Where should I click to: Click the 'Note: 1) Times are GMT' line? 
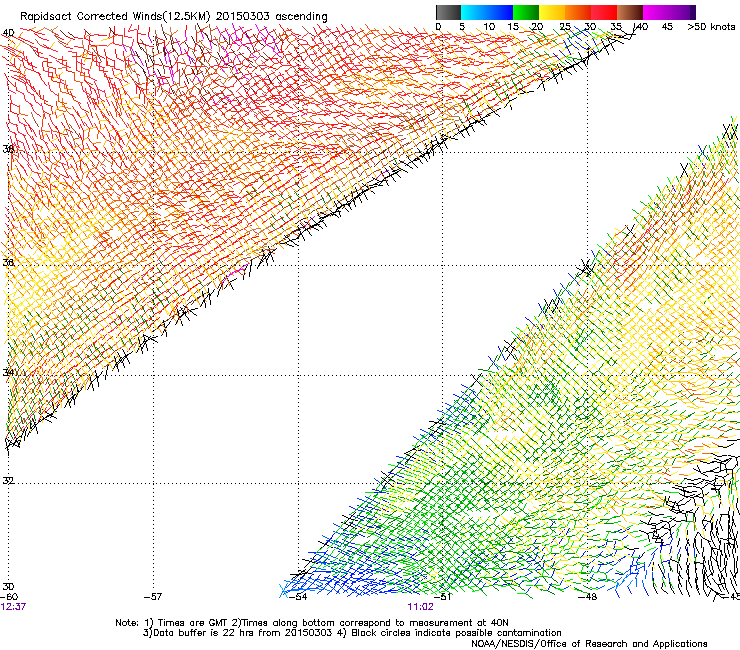pos(312,623)
